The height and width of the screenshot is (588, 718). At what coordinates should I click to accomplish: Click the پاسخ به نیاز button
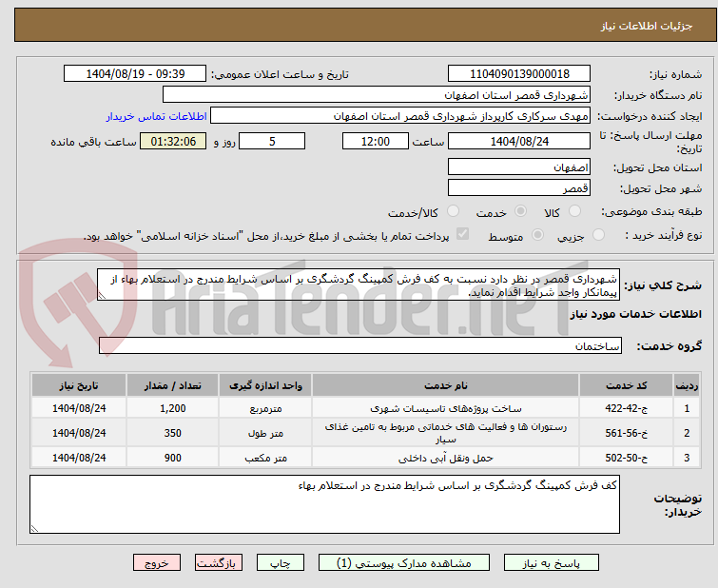(551, 563)
